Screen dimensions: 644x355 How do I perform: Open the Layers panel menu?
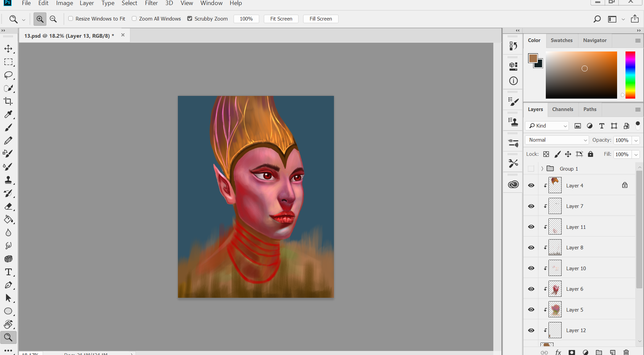point(638,110)
